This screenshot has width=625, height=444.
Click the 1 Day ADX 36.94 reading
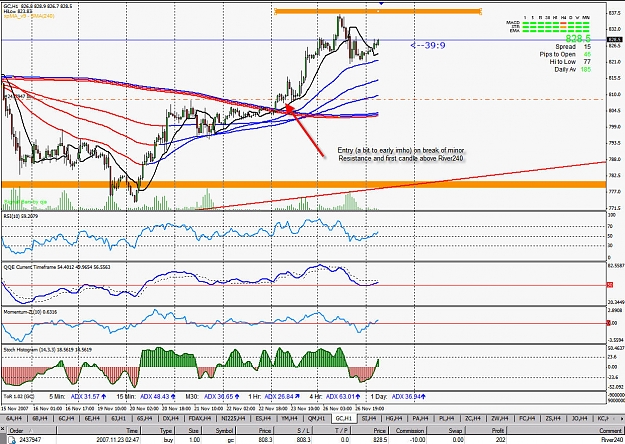(x=398, y=397)
